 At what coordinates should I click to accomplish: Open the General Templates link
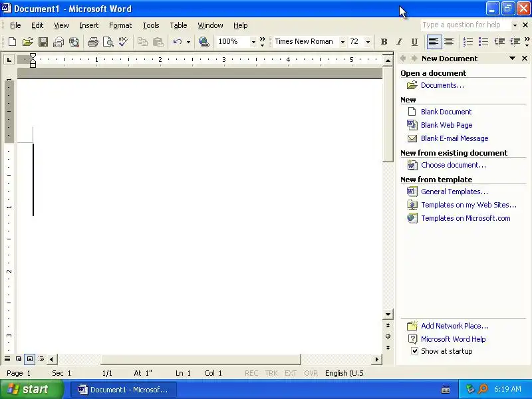coord(454,192)
